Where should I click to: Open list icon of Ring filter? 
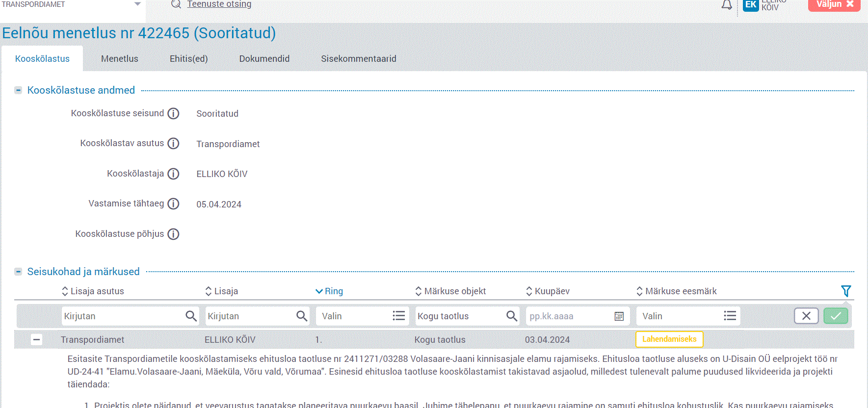coord(399,316)
